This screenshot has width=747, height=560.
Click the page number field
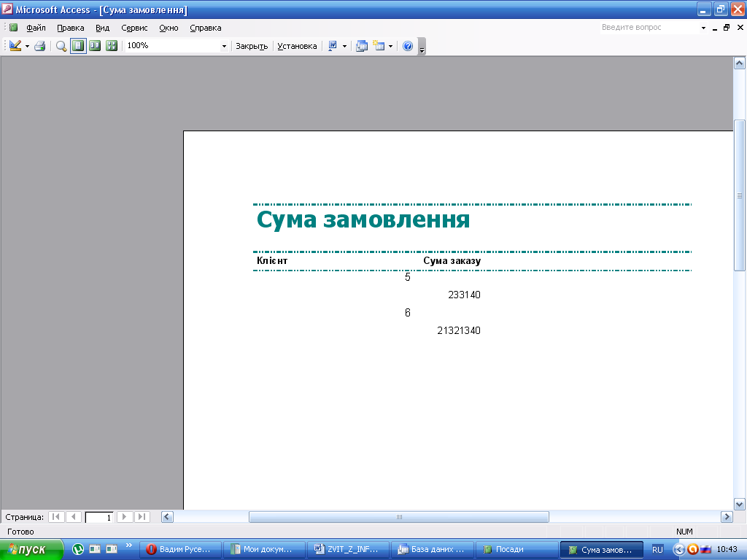pyautogui.click(x=99, y=517)
